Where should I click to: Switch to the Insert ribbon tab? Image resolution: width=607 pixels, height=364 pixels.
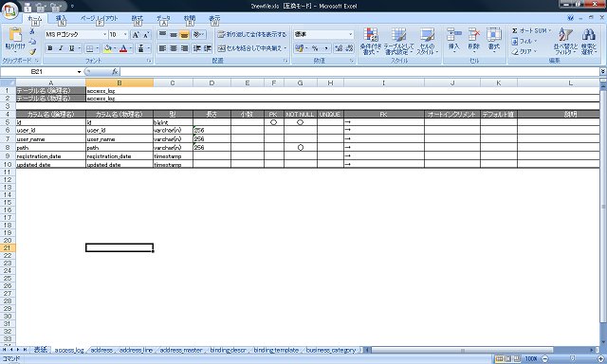click(61, 19)
